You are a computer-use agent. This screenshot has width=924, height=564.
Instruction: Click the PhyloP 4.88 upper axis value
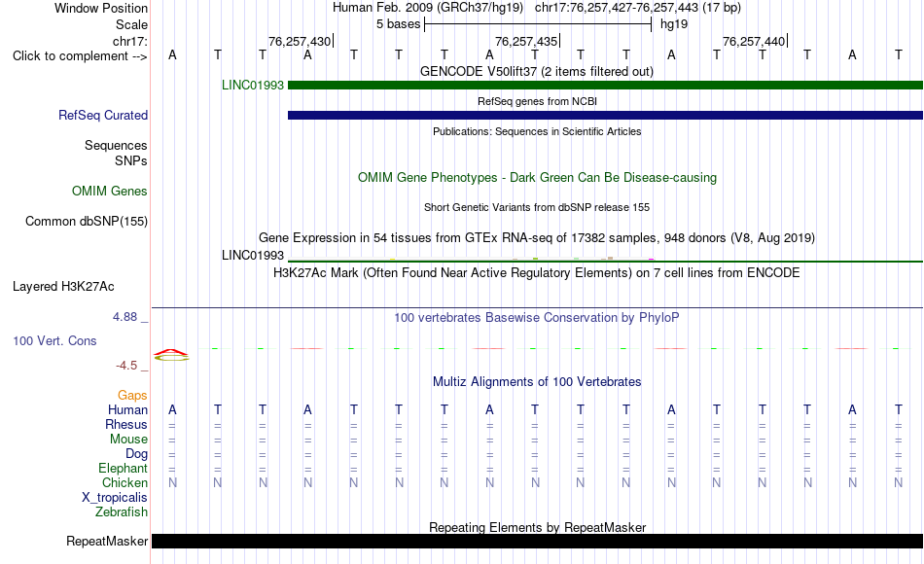(124, 317)
